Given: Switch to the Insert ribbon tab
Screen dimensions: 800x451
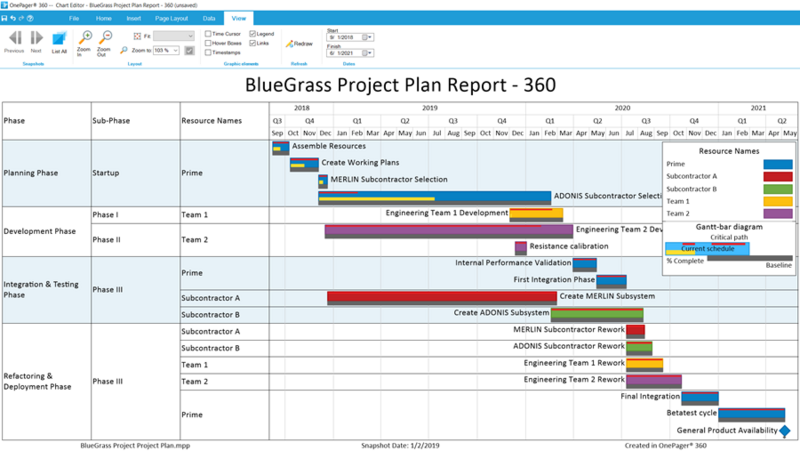Looking at the screenshot, I should (134, 18).
